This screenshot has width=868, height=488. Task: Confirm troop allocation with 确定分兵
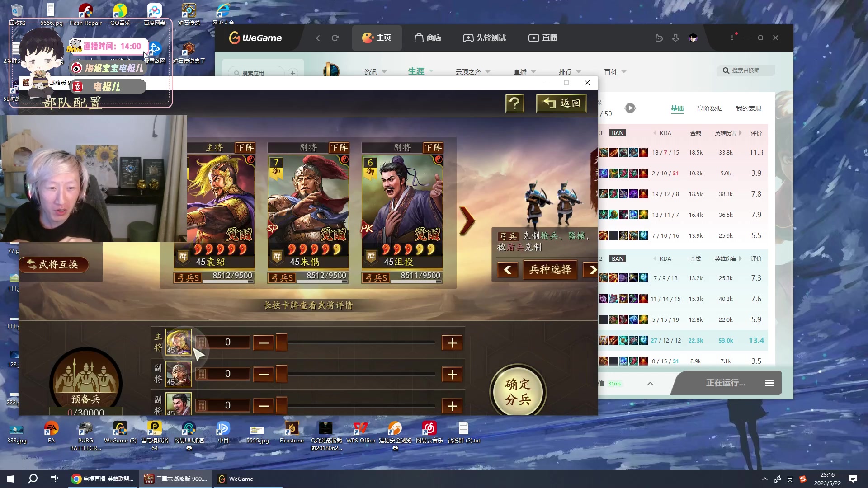point(518,392)
